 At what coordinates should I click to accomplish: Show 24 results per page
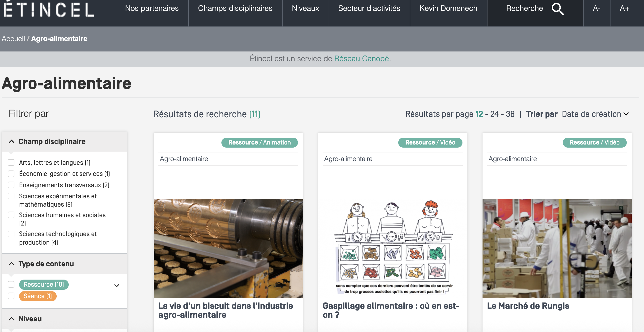pyautogui.click(x=494, y=114)
